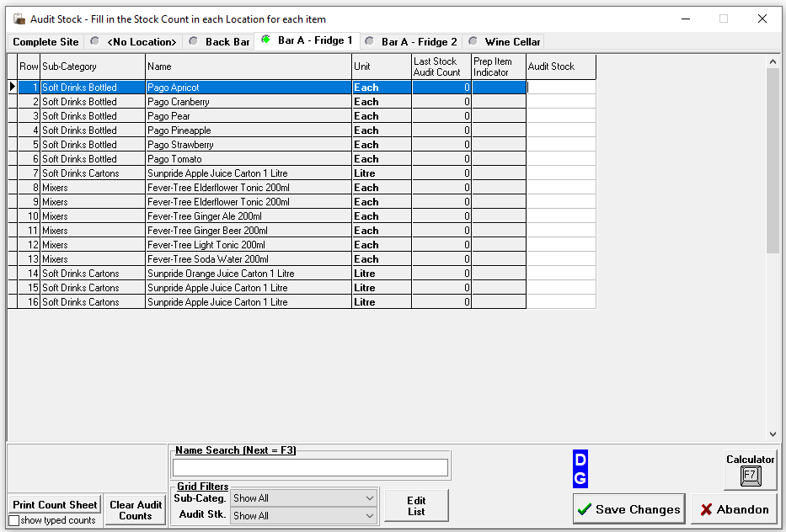The height and width of the screenshot is (532, 786).
Task: Open the Bar A - Fridge 2 tab
Action: [x=419, y=42]
